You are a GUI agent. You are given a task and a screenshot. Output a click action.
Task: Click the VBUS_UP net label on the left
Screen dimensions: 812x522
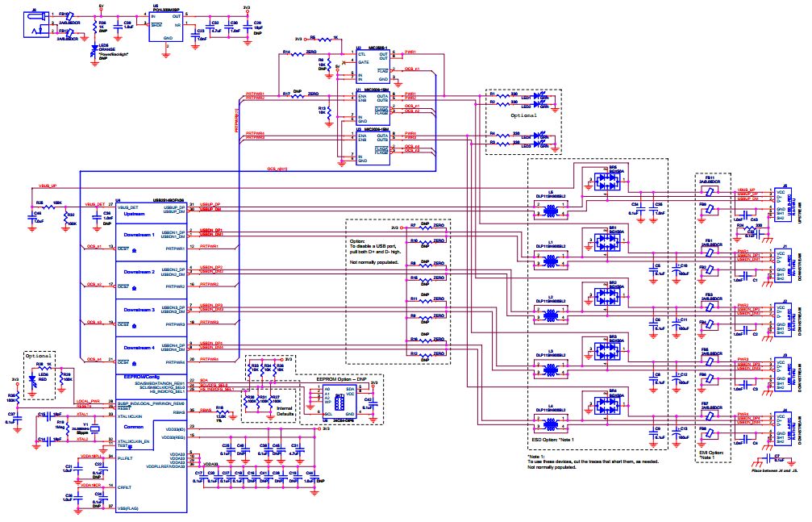(x=48, y=185)
